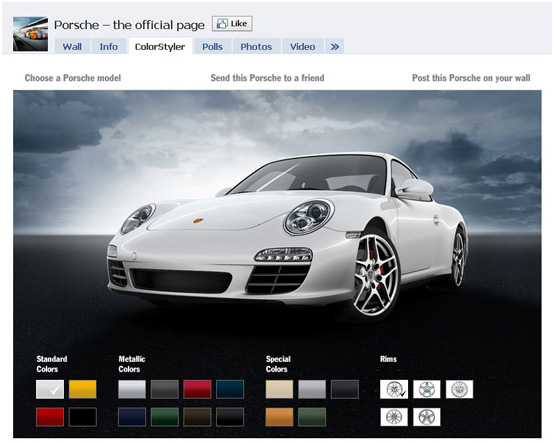Choose the third multi-spoke rim in the top row
554x443 pixels.
pos(459,389)
